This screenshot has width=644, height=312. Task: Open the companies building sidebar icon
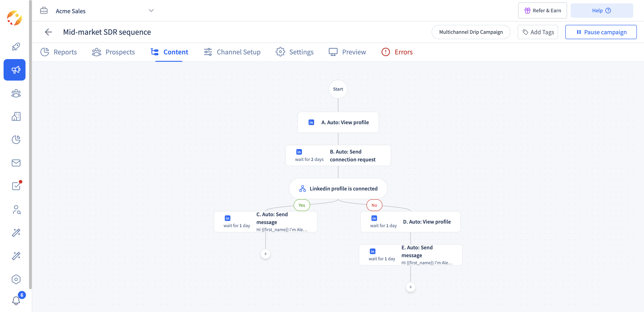16,116
